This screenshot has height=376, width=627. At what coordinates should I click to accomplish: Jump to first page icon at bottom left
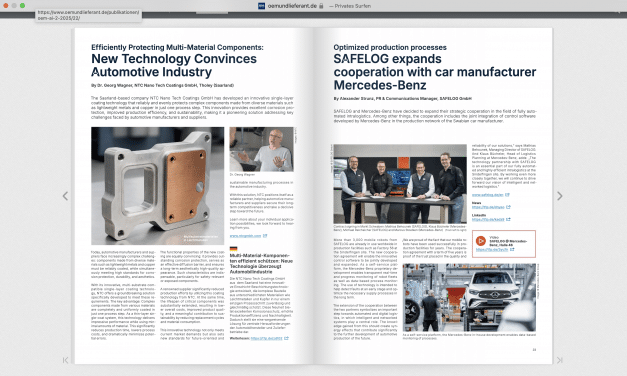click(x=66, y=360)
